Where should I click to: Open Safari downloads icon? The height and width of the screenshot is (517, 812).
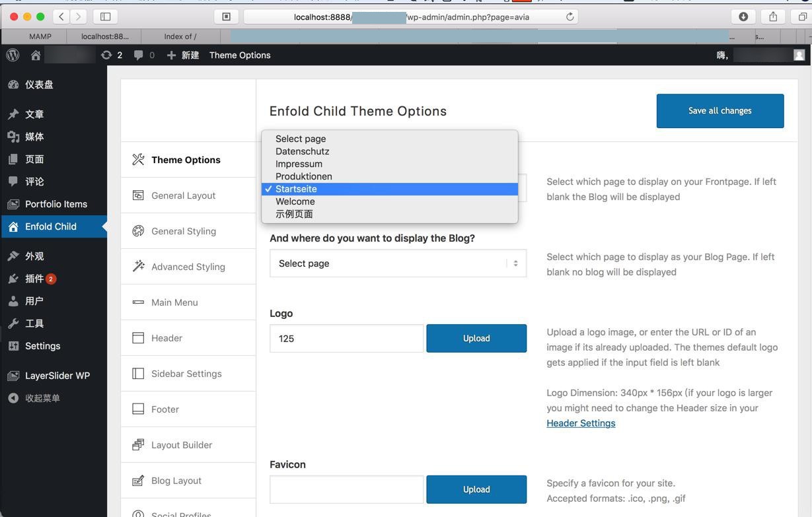(743, 17)
